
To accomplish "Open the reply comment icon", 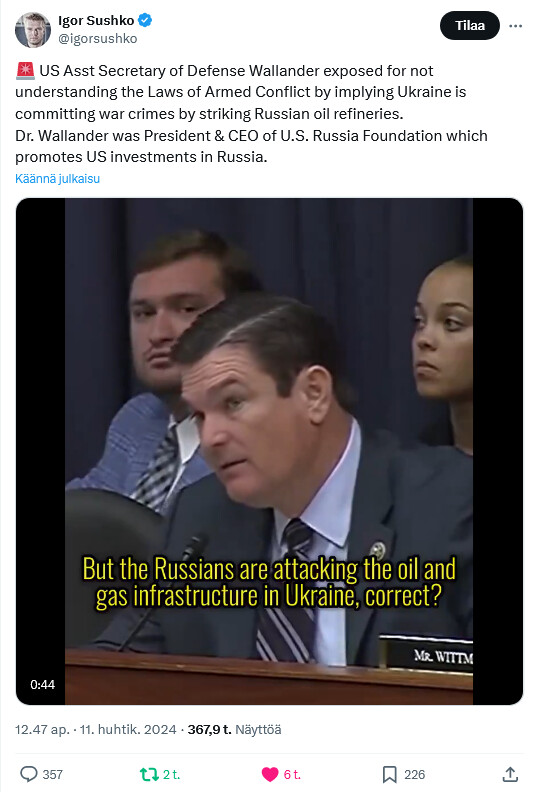I will [28, 774].
